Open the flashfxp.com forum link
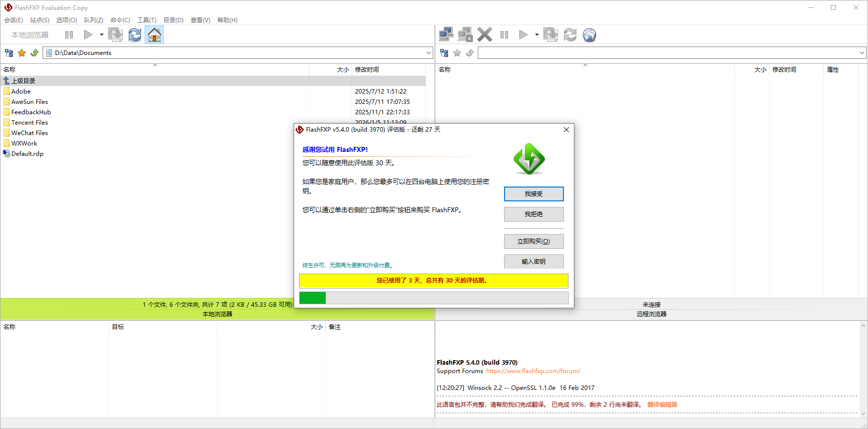This screenshot has width=868, height=429. (x=533, y=371)
